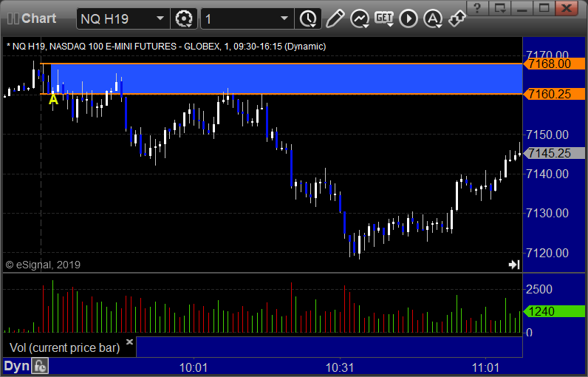Click the 7120.00 price axis label
The width and height of the screenshot is (588, 377).
click(x=547, y=253)
